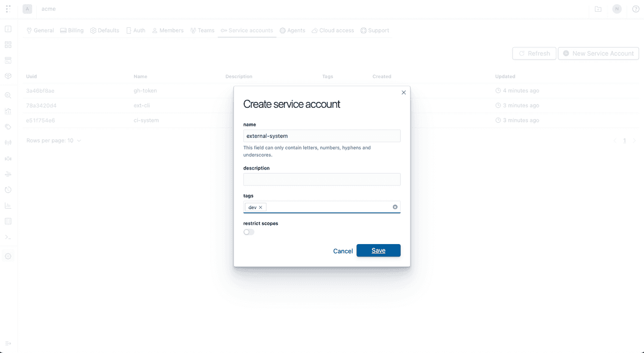Image resolution: width=644 pixels, height=353 pixels.
Task: Open the settings gear icon in the sidebar
Action: click(x=8, y=256)
